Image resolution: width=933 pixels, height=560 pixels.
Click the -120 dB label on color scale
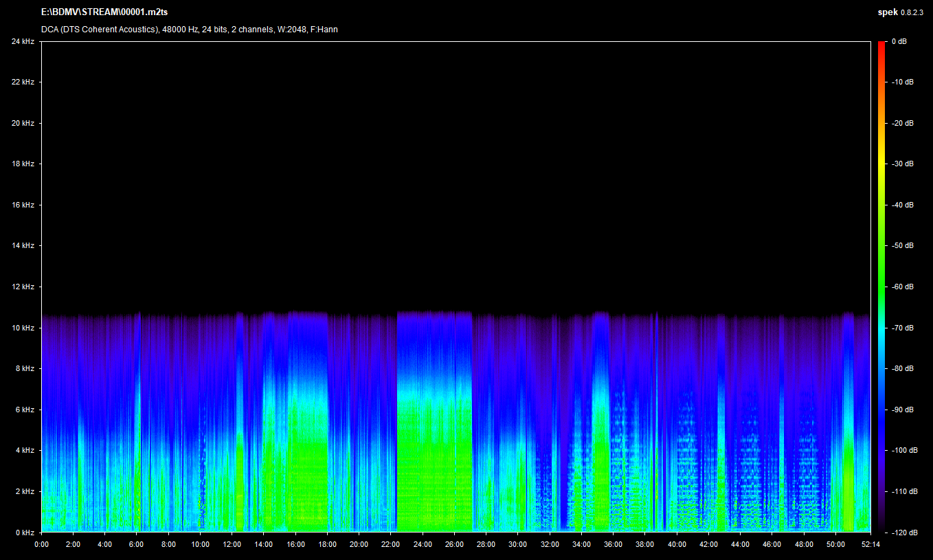point(904,533)
